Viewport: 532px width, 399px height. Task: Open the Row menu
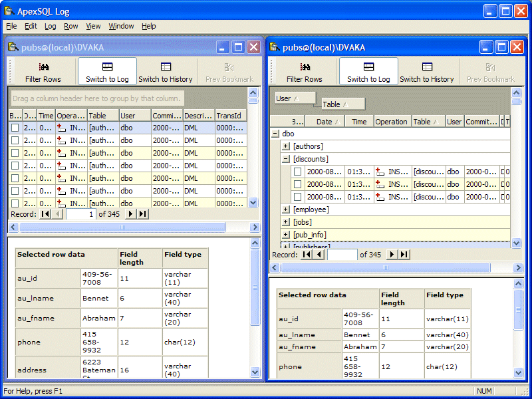coord(71,26)
